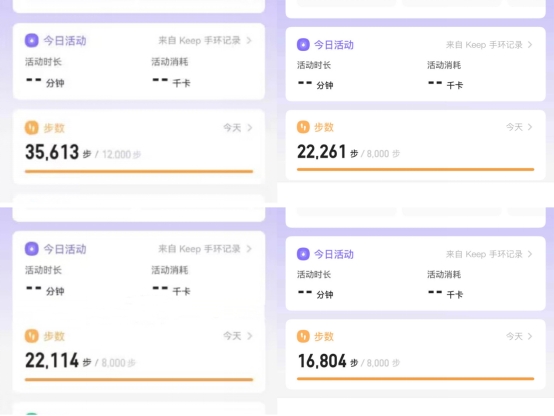The image size is (554, 416).
Task: Open 来自 Keep 手环记录 link above 35,613 steps
Action: 205,41
